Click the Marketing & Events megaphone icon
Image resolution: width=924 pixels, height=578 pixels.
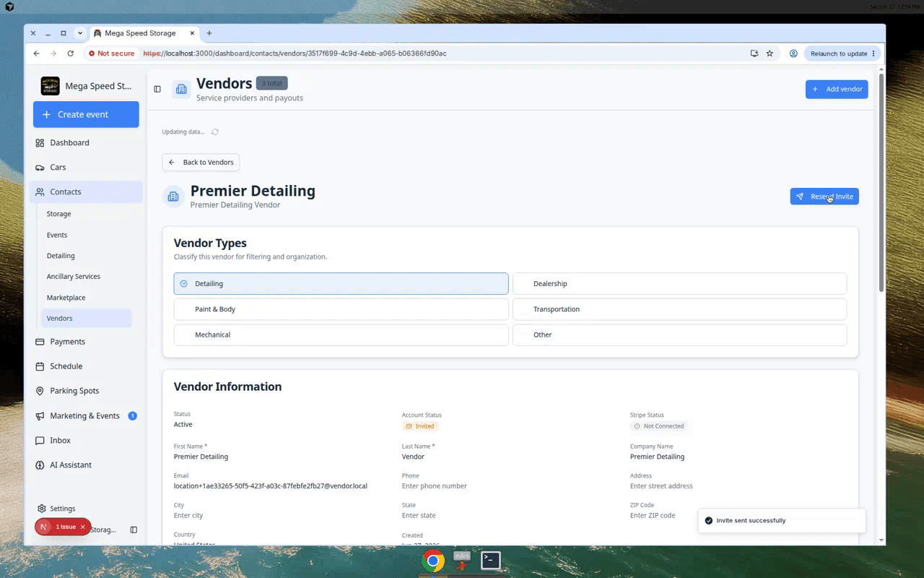[x=40, y=416]
